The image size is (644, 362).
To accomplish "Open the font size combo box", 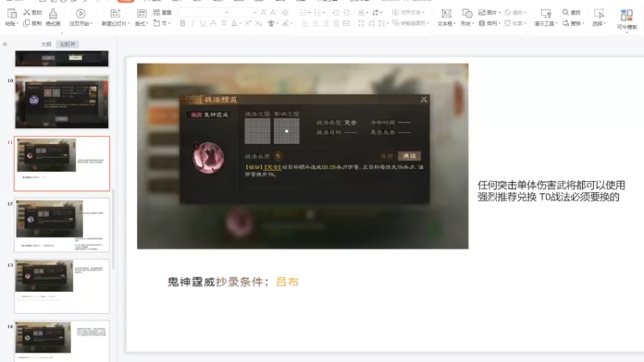I will click(x=243, y=12).
